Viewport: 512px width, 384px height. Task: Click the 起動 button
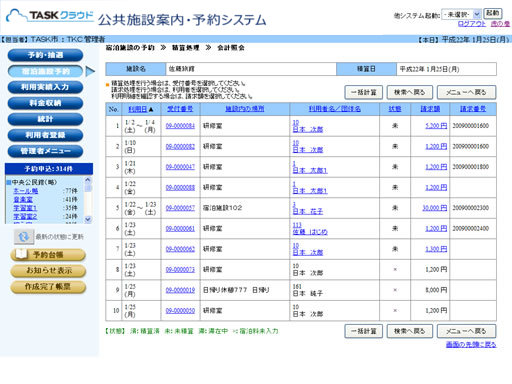pos(492,13)
